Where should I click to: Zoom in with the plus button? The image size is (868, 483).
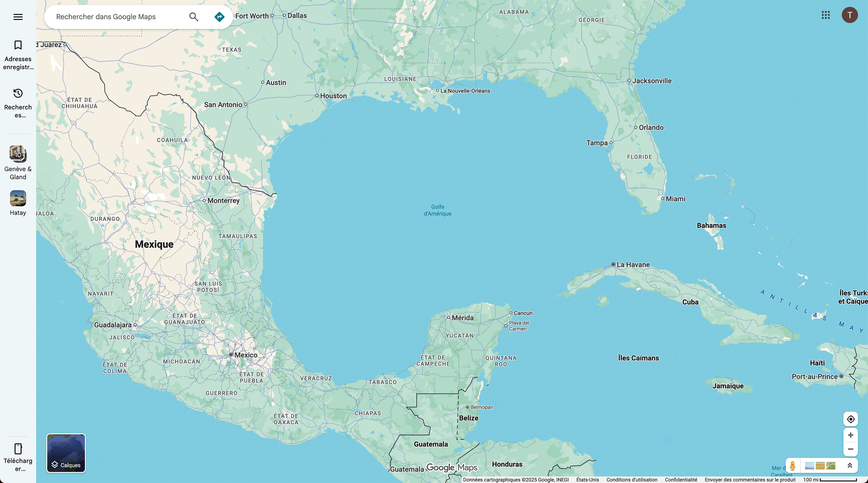(851, 435)
